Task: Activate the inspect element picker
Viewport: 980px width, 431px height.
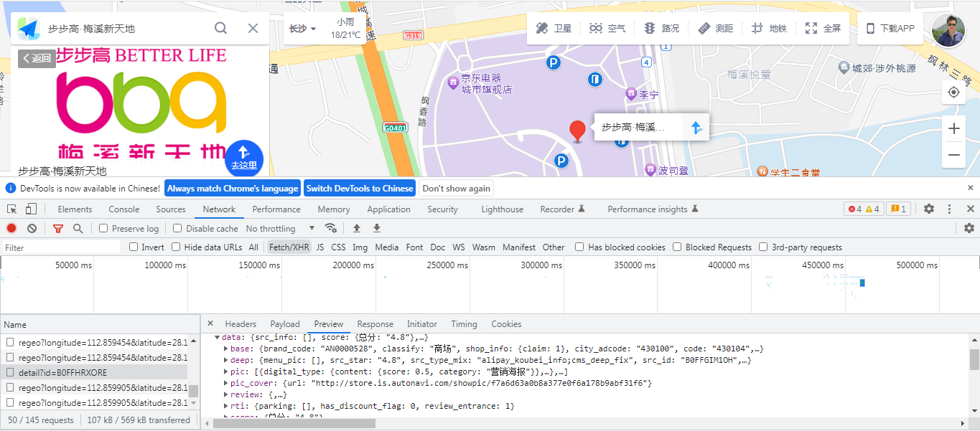Action: tap(12, 209)
